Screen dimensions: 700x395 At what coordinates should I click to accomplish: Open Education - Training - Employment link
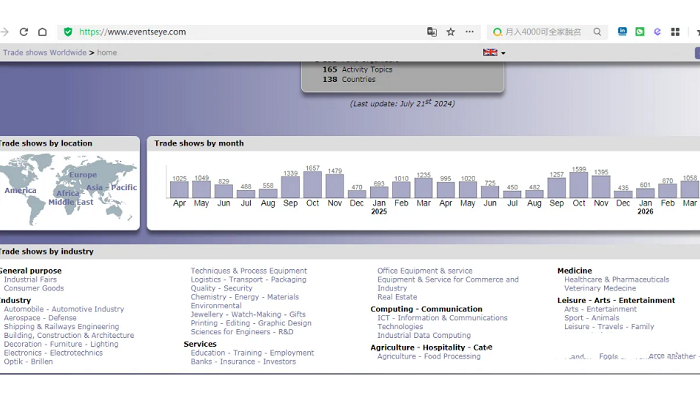pyautogui.click(x=252, y=353)
